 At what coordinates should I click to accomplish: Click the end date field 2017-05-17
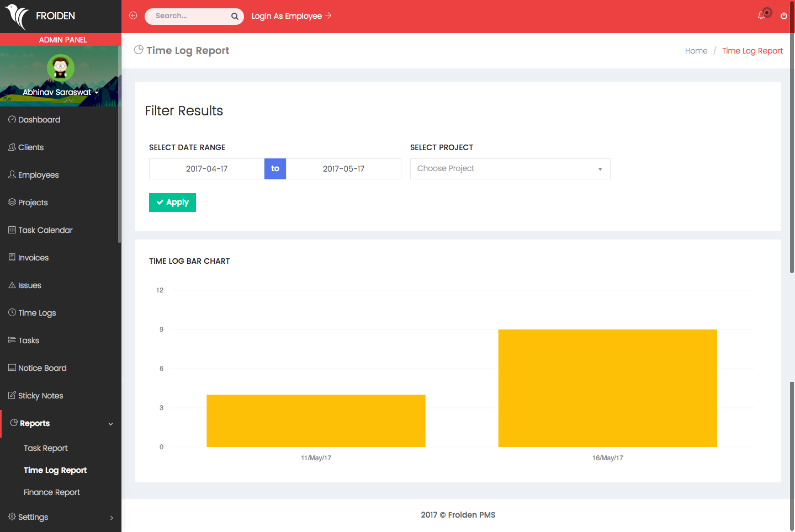[x=343, y=169]
